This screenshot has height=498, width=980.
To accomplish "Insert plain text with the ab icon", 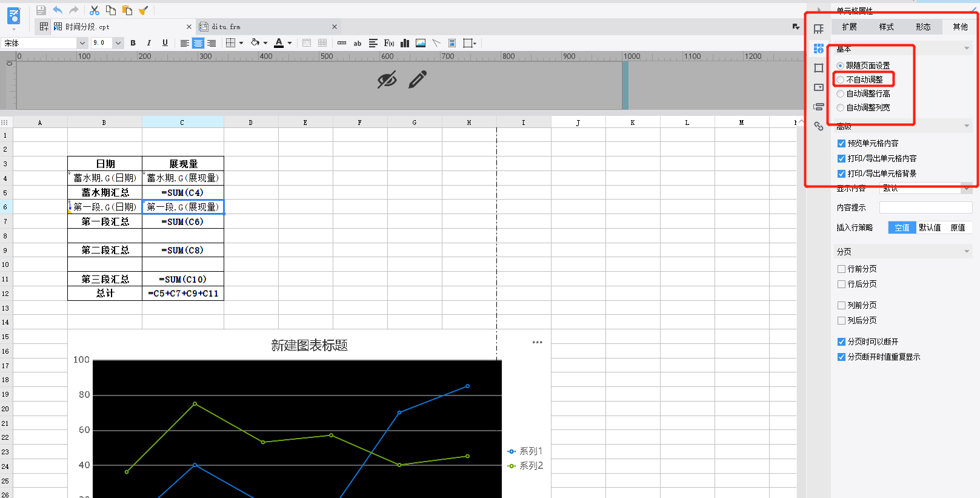I will click(x=358, y=43).
